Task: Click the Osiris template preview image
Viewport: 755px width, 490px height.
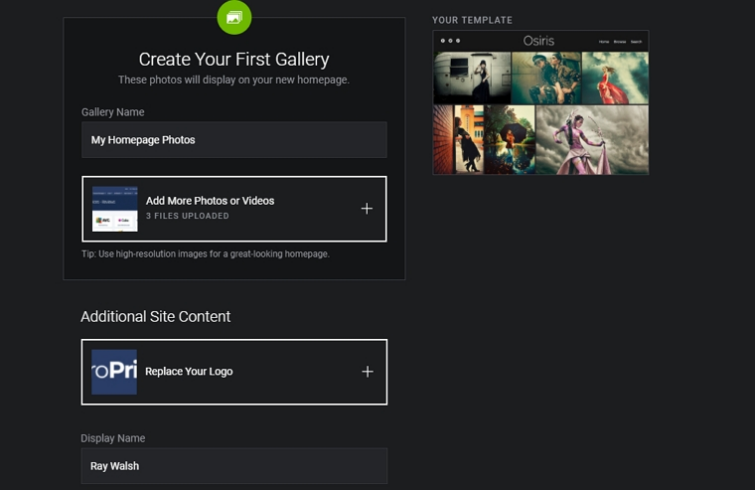Action: 541,103
